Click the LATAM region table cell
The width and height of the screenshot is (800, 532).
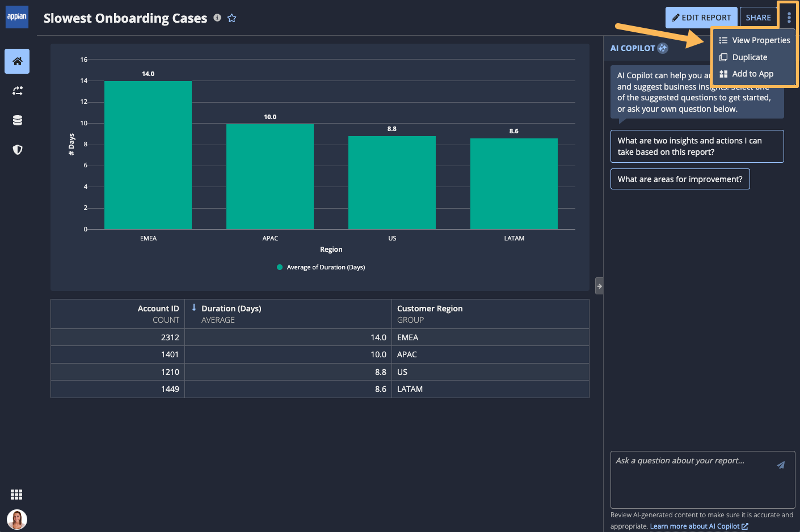pyautogui.click(x=490, y=389)
